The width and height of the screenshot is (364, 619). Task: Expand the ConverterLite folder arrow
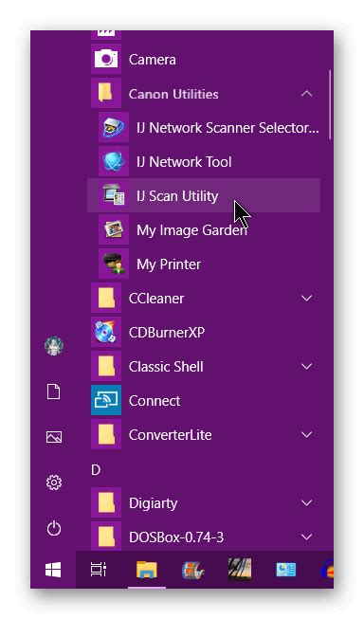pos(307,435)
